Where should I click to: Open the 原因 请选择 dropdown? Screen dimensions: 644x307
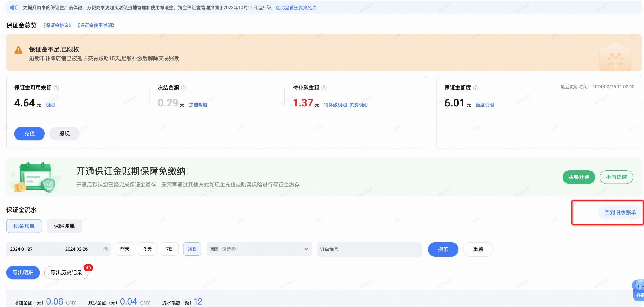tap(259, 249)
